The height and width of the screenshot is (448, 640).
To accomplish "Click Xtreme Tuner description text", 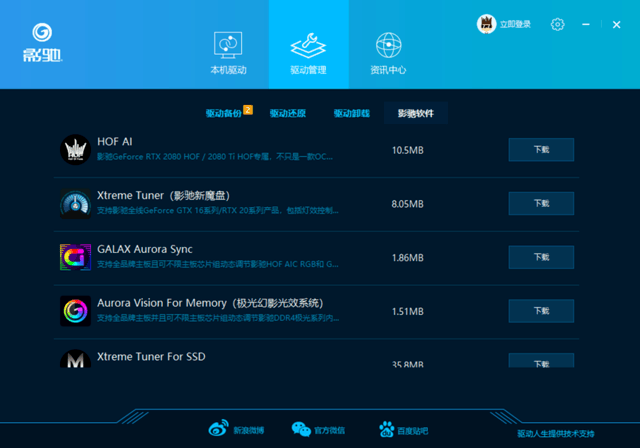I will pyautogui.click(x=218, y=211).
